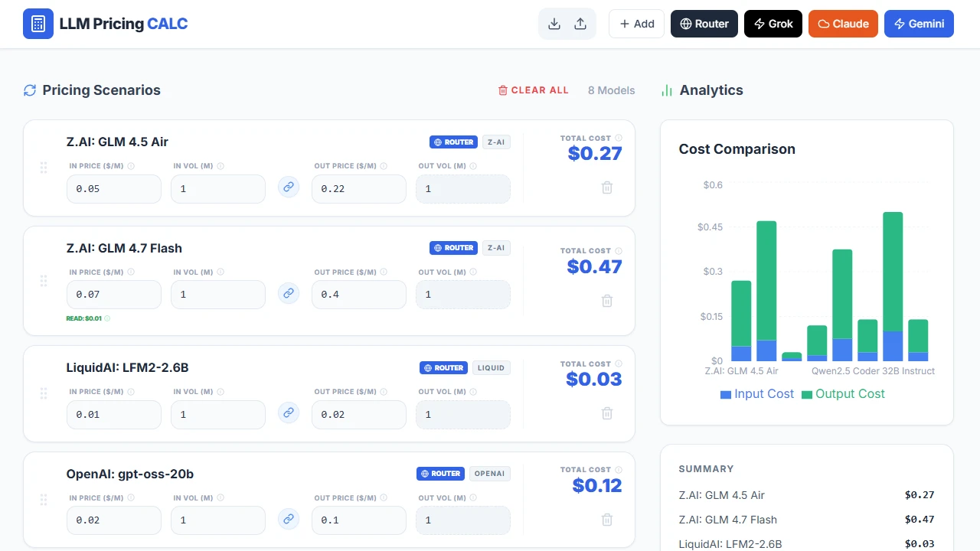Click the In Price field of LiquidAI: LFM2-2.6B
The width and height of the screenshot is (980, 551).
click(114, 414)
